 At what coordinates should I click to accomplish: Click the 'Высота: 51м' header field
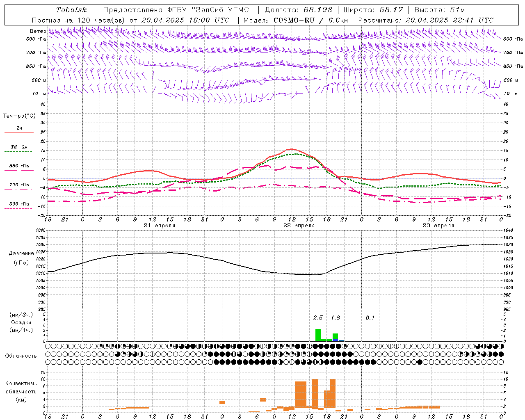440,10
